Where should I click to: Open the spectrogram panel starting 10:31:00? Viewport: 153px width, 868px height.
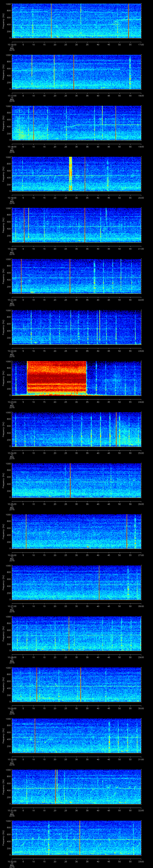coord(76,786)
